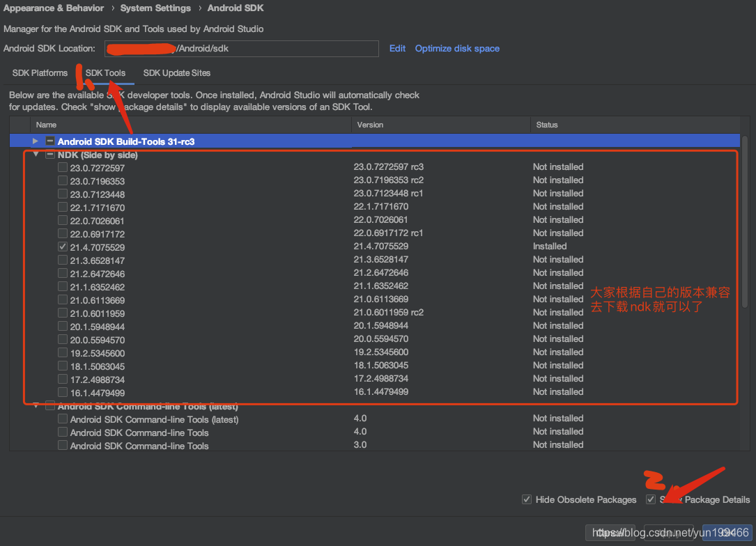756x546 pixels.
Task: Check NDK 22.1.7171670
Action: tap(63, 208)
